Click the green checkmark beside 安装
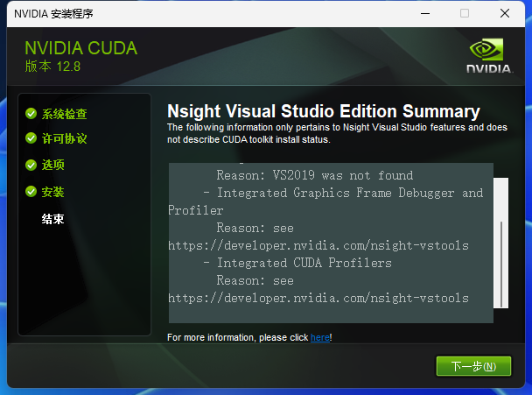The height and width of the screenshot is (395, 532). pos(31,192)
